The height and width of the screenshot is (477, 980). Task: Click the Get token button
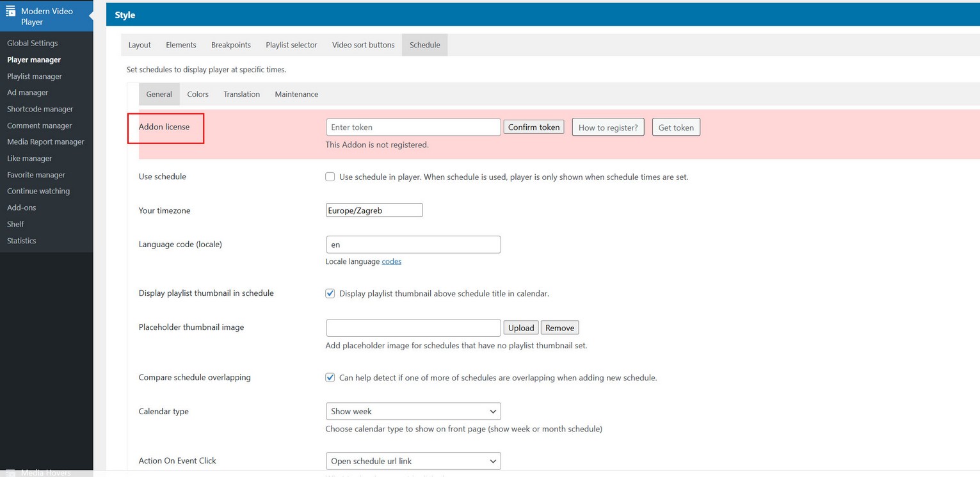676,127
